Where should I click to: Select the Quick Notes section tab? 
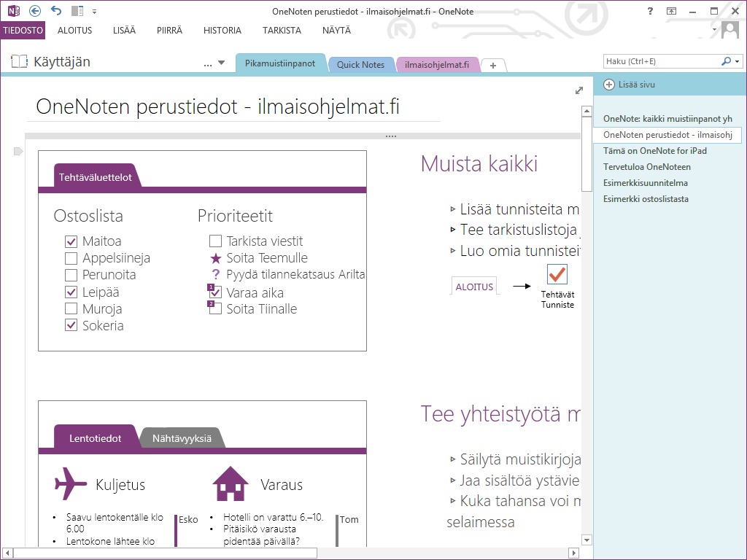[360, 64]
